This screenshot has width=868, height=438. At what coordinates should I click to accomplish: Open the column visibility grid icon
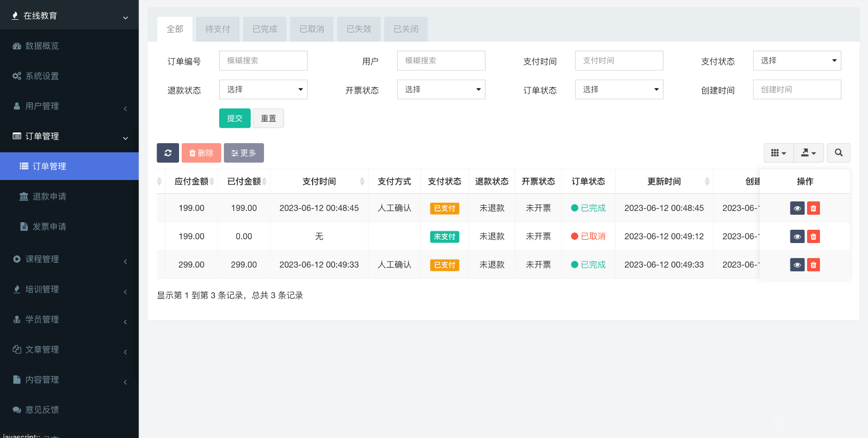click(778, 153)
